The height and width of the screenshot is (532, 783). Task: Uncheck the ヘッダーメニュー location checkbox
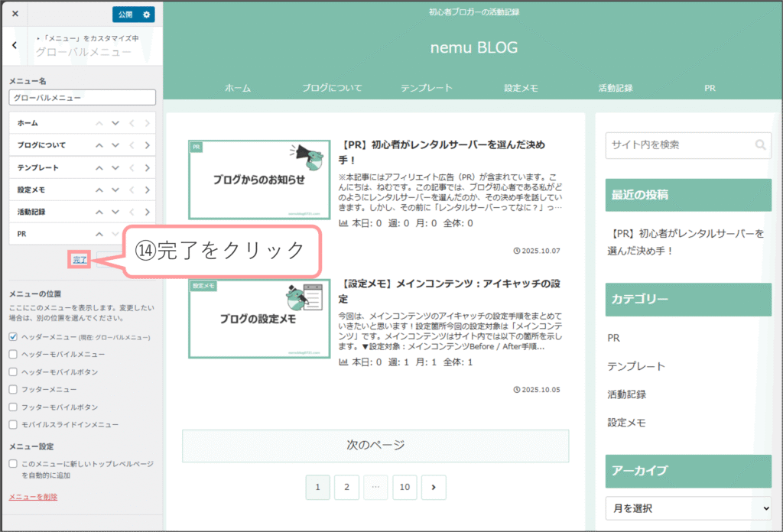[x=13, y=337]
